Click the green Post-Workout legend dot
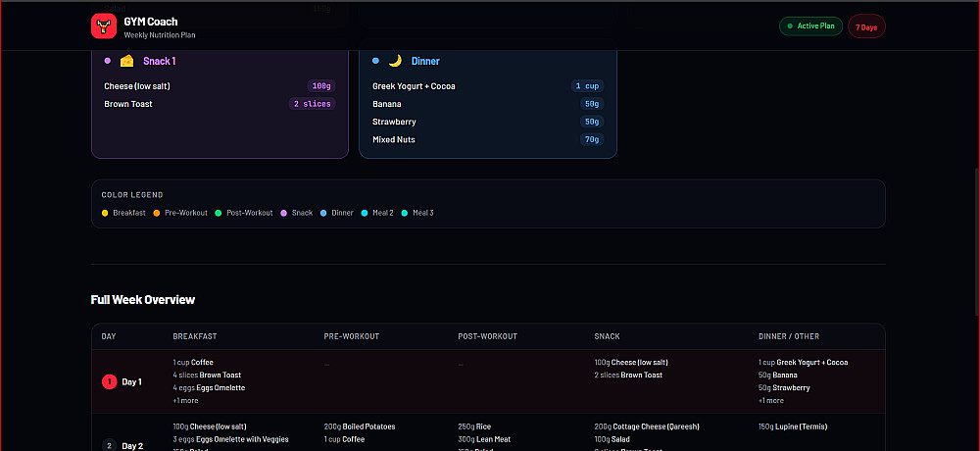980x451 pixels. point(219,213)
